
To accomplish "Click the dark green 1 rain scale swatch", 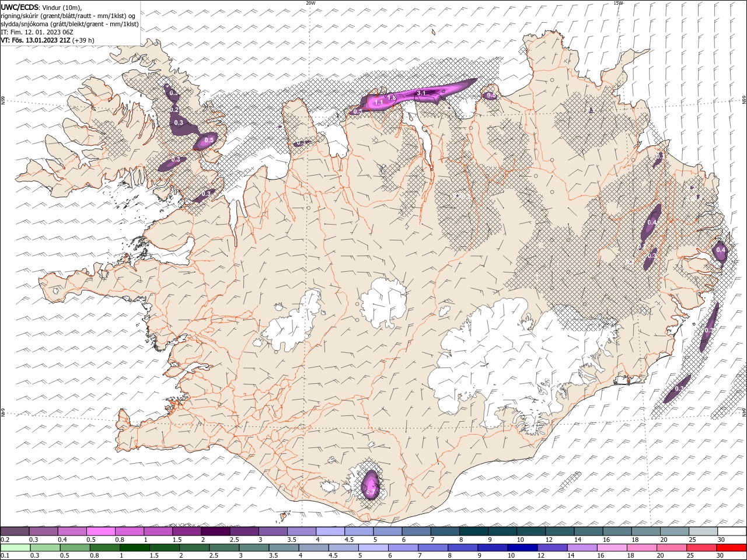I will point(134,548).
